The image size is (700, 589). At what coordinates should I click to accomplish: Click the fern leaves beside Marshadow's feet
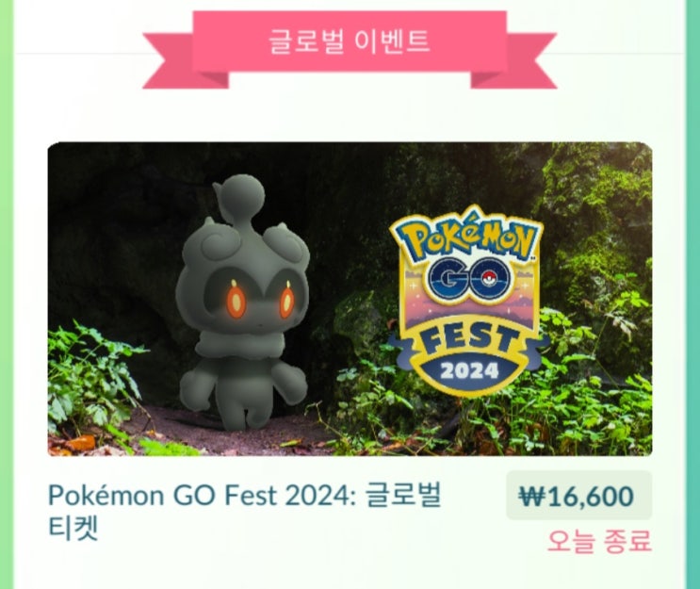pos(91,377)
